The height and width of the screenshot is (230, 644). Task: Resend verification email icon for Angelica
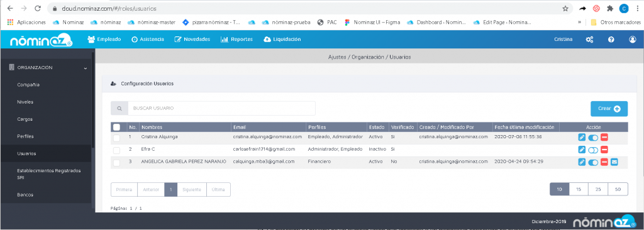click(x=614, y=162)
